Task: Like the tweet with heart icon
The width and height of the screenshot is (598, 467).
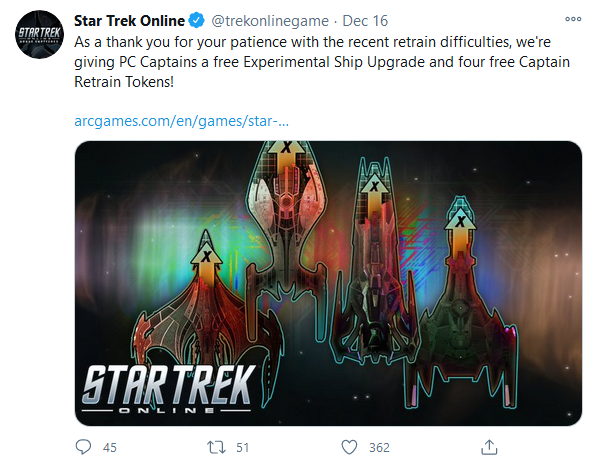Action: (349, 447)
